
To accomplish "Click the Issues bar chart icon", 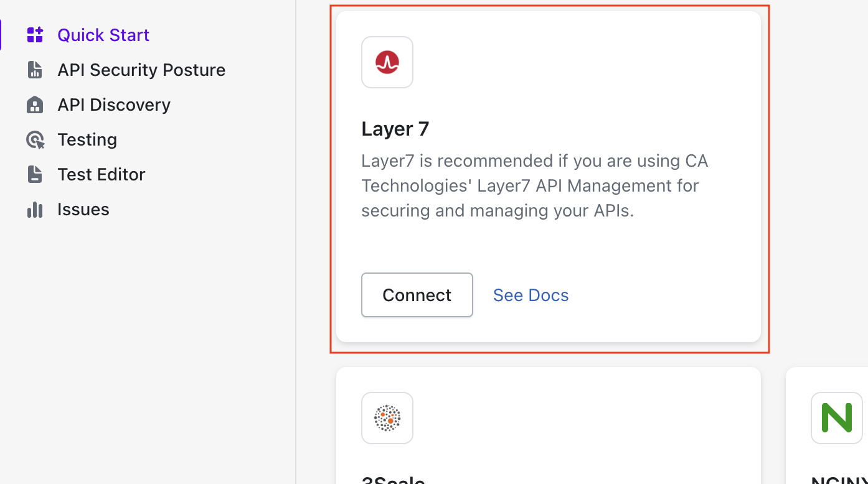I will 35,210.
